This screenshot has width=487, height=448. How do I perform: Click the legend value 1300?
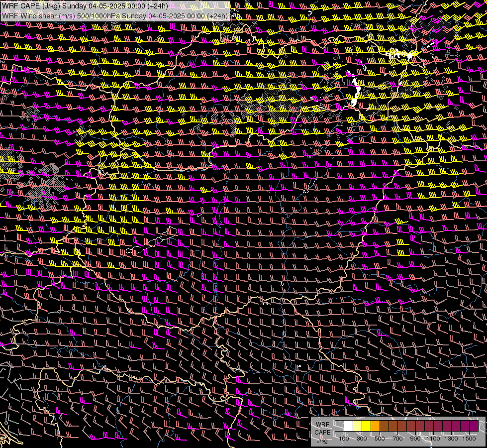click(x=451, y=439)
